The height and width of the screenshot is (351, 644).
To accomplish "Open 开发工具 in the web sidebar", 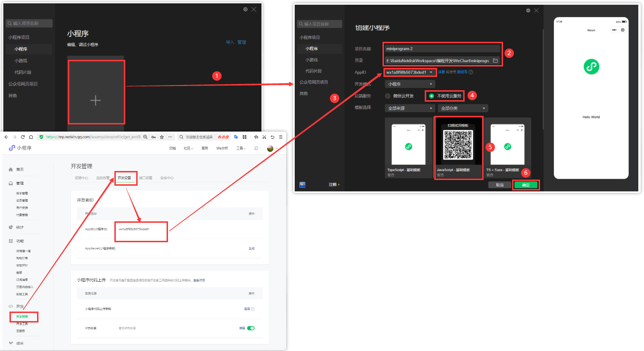I will pos(22,323).
